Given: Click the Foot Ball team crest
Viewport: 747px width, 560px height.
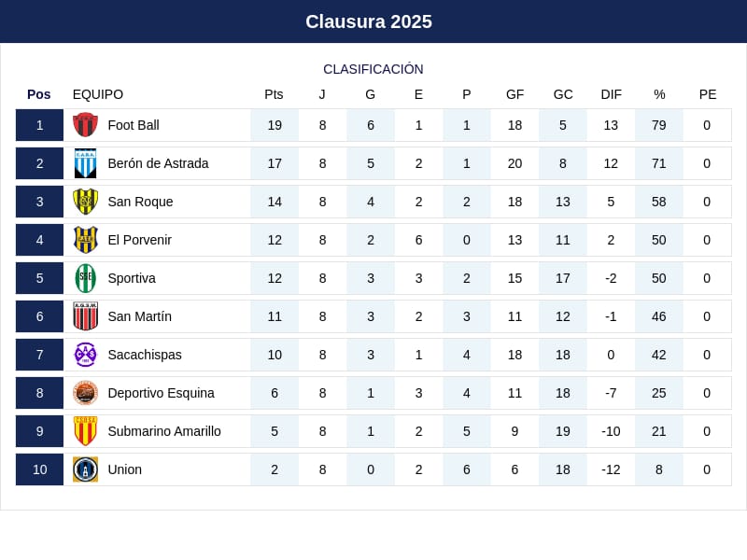Looking at the screenshot, I should tap(85, 125).
